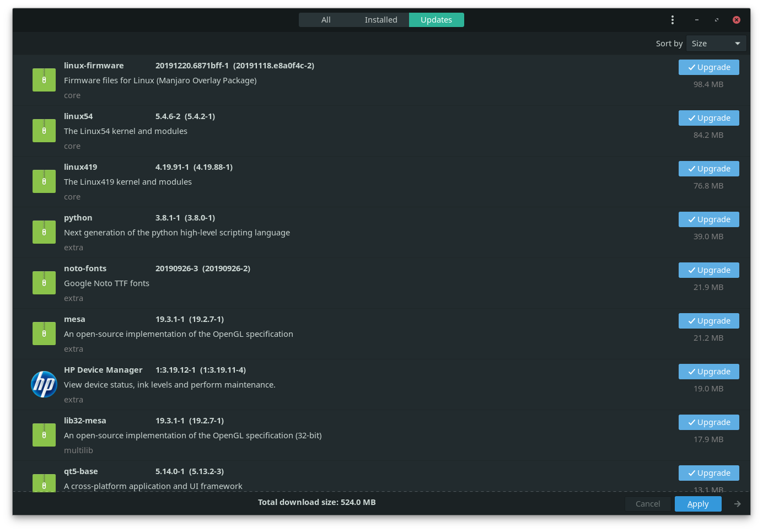763x532 pixels.
Task: Click the linux-firmware package icon
Action: [x=44, y=80]
